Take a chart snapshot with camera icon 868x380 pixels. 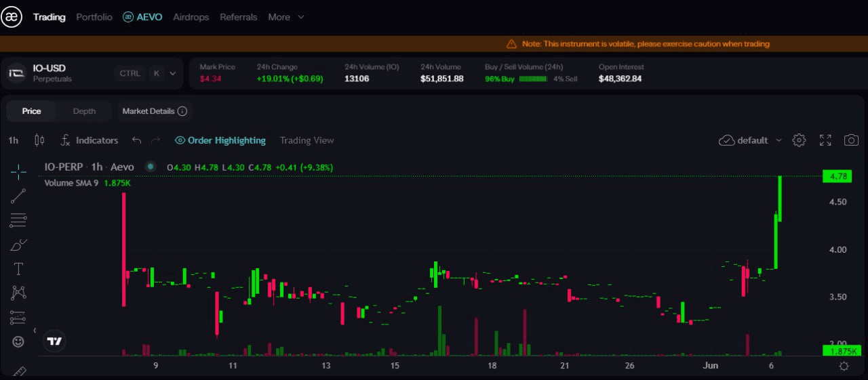point(851,140)
